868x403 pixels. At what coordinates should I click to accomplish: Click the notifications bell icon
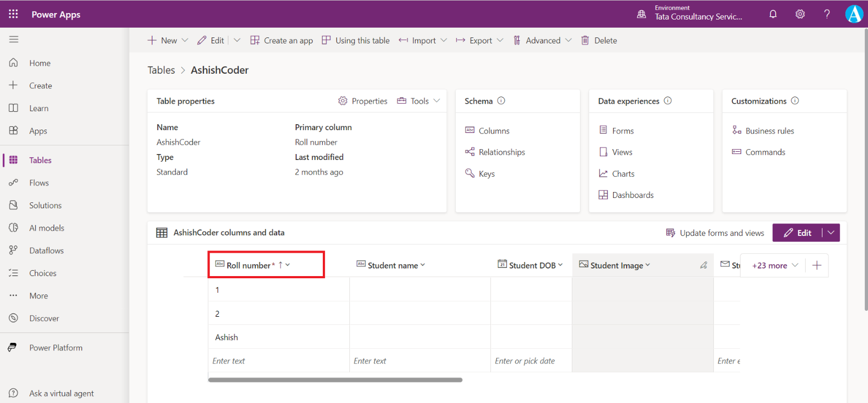773,14
